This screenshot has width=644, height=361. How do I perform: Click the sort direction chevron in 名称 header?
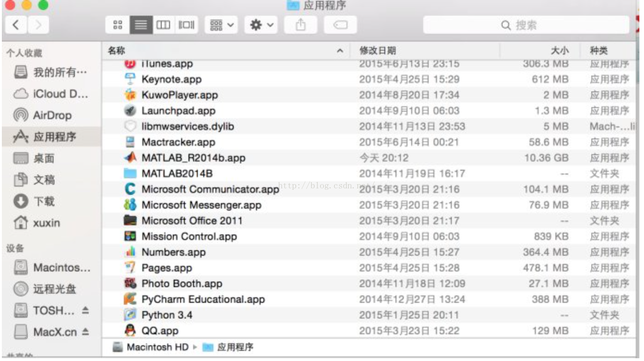340,51
